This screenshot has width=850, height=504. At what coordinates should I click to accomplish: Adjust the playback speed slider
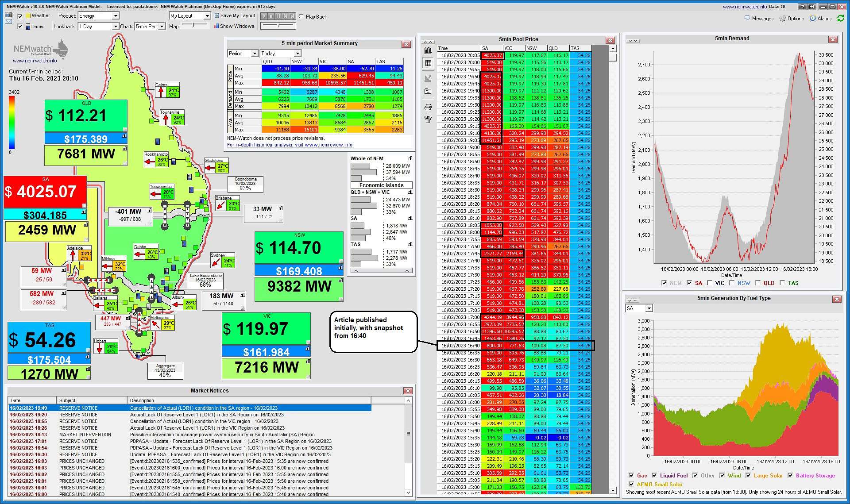[278, 26]
